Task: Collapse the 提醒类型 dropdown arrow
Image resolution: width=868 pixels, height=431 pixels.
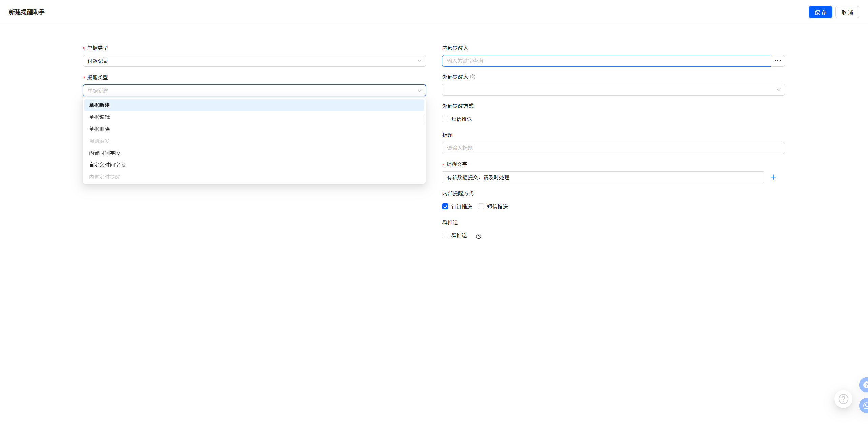Action: click(x=419, y=91)
